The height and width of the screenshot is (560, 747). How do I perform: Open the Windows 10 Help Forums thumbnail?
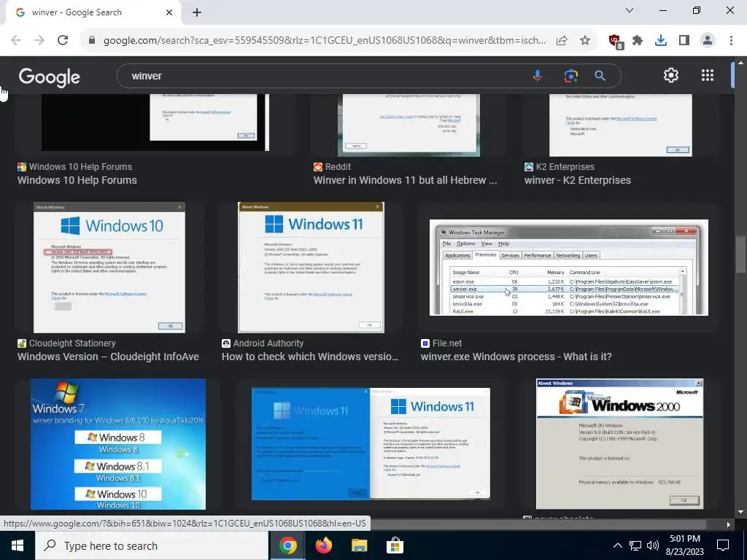click(x=155, y=122)
